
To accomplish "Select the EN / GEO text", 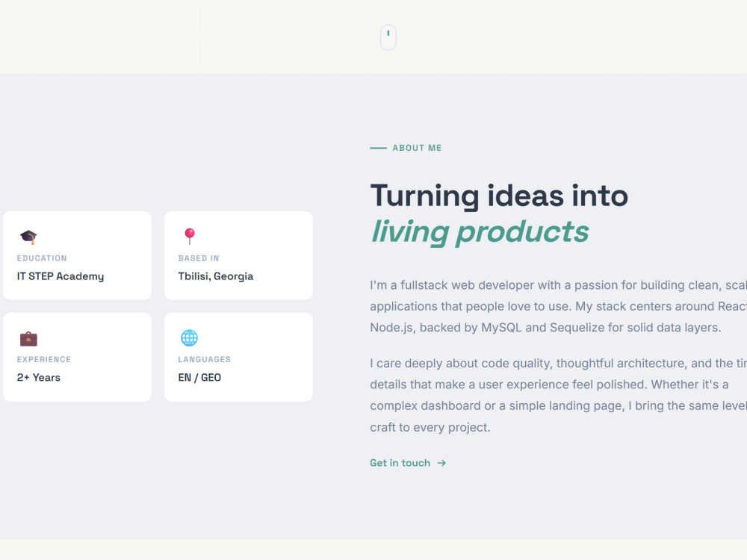I will (x=199, y=377).
